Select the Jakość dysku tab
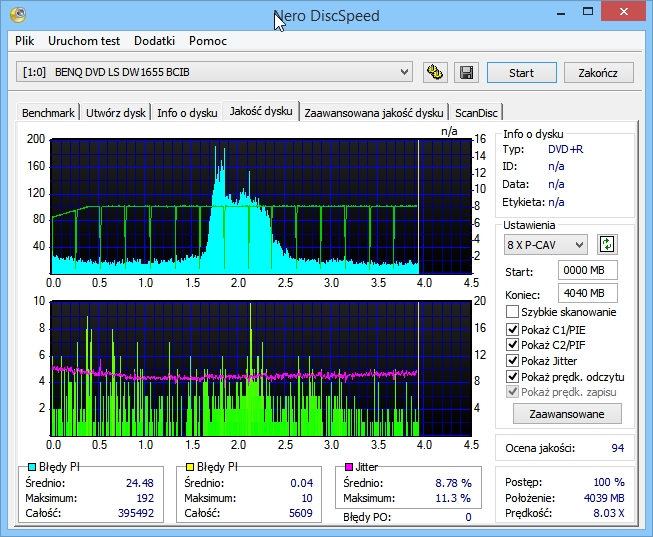This screenshot has width=653, height=537. (261, 111)
